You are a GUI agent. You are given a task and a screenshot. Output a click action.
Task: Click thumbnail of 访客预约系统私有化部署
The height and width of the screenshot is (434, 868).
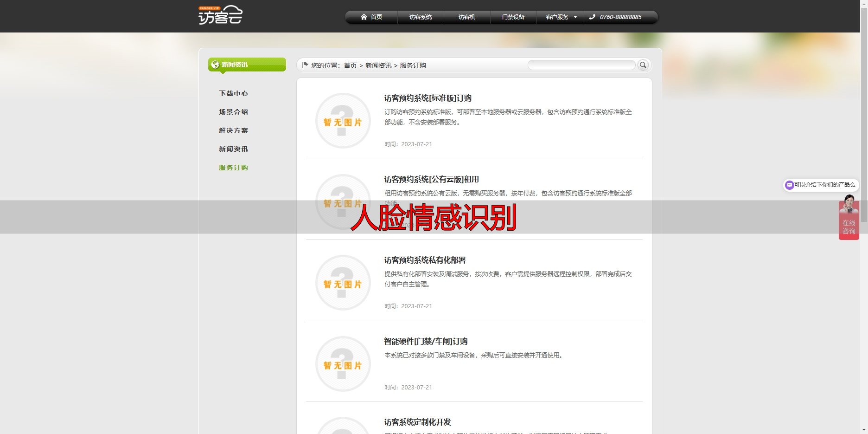[343, 283]
